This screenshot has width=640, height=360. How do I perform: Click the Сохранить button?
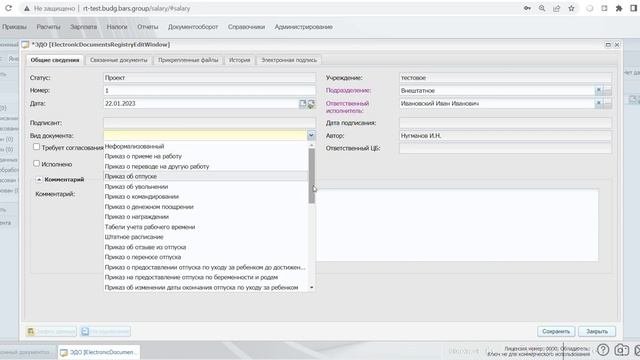[556, 331]
